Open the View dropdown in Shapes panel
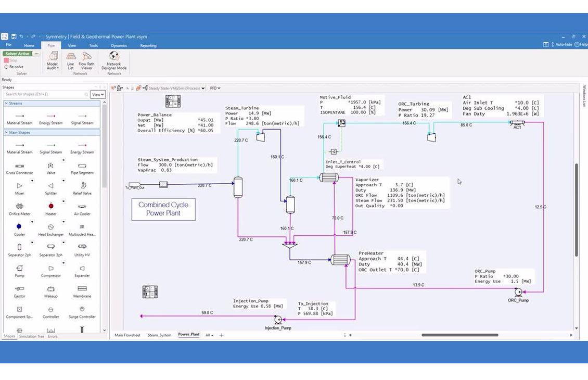The image size is (588, 380). click(98, 95)
